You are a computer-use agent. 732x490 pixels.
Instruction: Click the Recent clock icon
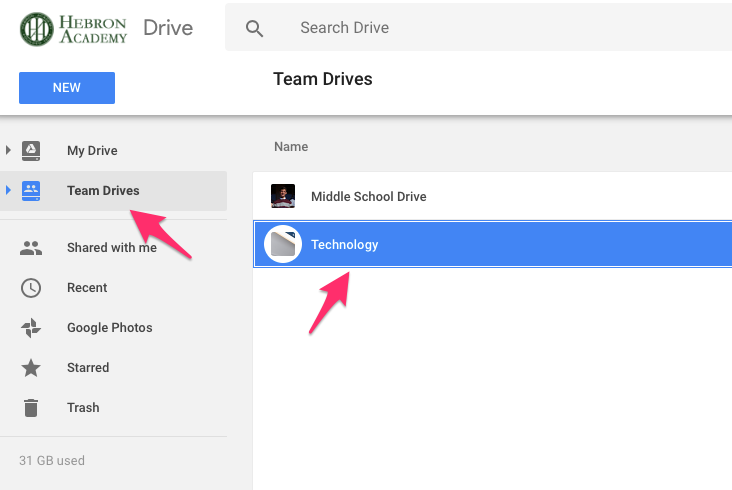pos(31,288)
